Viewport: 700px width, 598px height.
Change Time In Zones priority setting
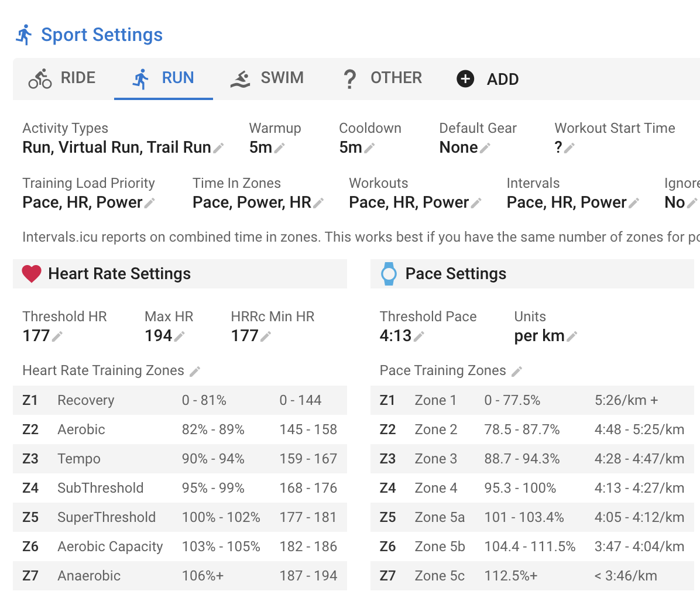click(x=318, y=203)
